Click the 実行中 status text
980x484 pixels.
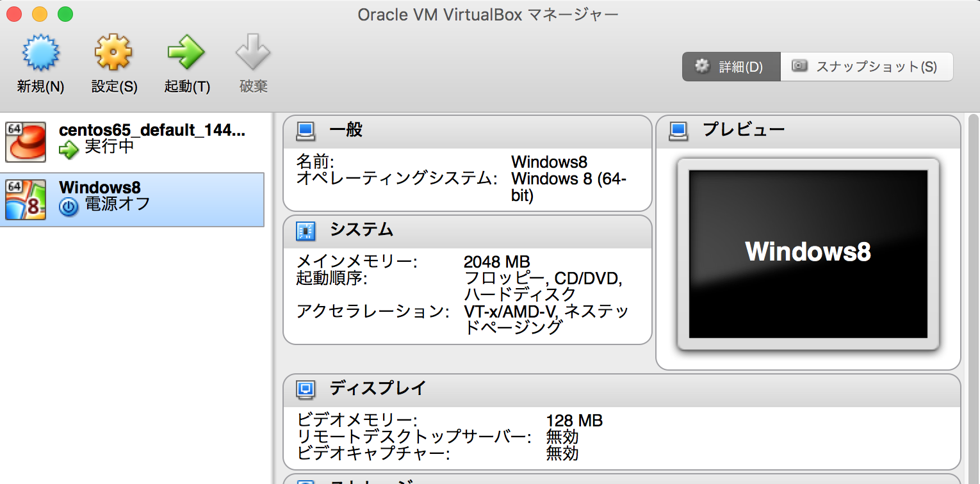110,147
